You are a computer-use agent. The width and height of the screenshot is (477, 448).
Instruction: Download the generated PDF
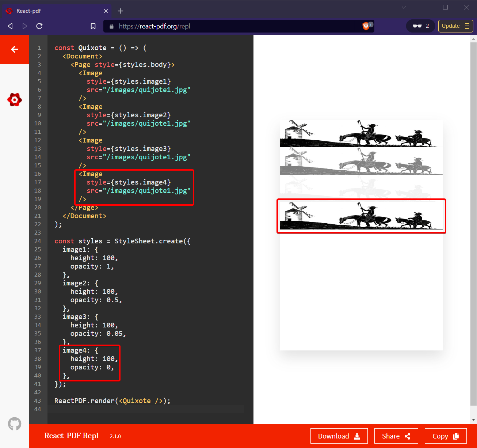coord(339,436)
